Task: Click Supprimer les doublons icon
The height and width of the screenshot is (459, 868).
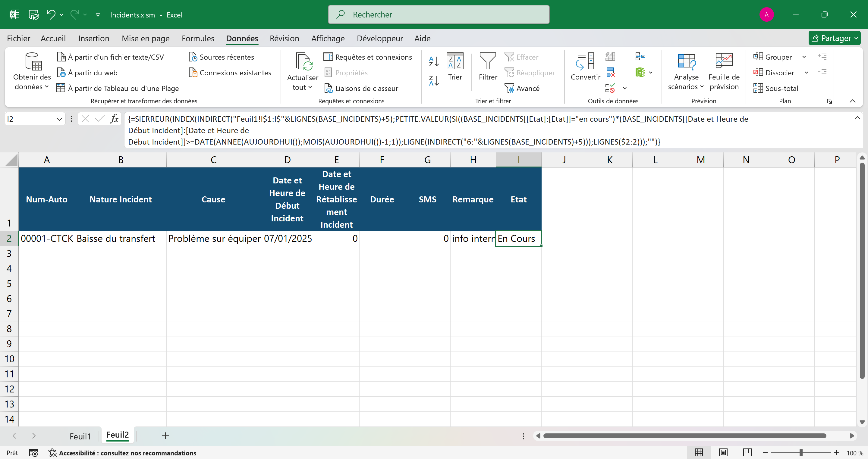Action: click(610, 72)
